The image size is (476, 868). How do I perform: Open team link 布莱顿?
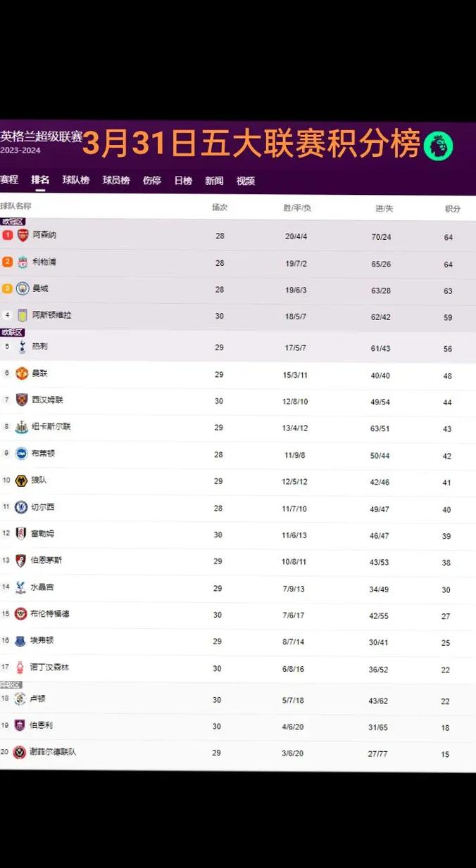44,454
